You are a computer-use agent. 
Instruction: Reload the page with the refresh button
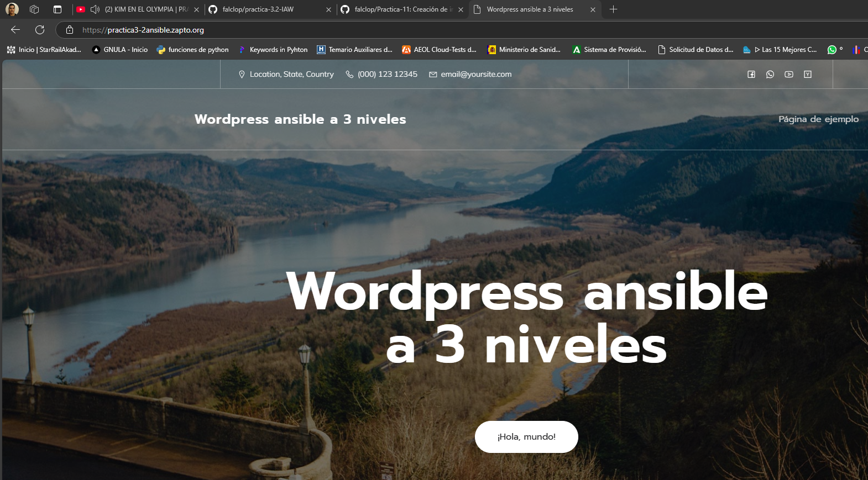pos(40,30)
